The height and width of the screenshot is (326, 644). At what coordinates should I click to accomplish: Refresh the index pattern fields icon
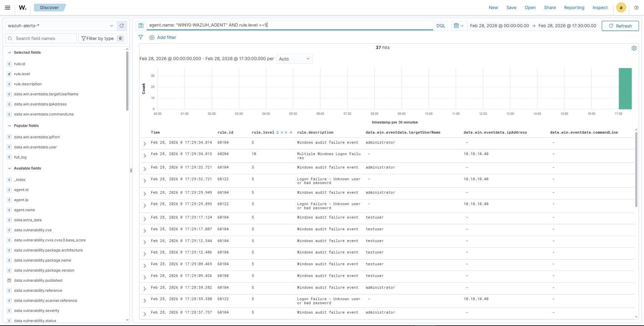pos(122,26)
